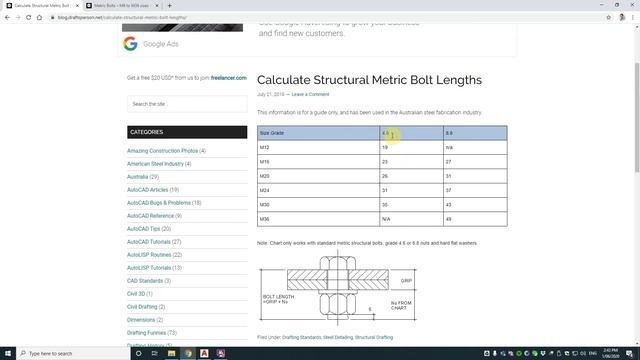640x360 pixels.
Task: Click the microphone tray icon
Action: point(495,353)
